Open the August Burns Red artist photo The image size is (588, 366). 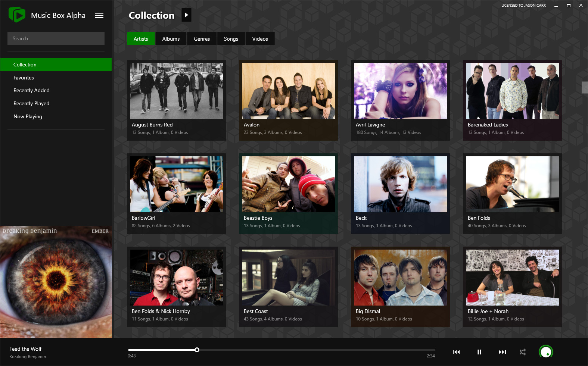(176, 91)
